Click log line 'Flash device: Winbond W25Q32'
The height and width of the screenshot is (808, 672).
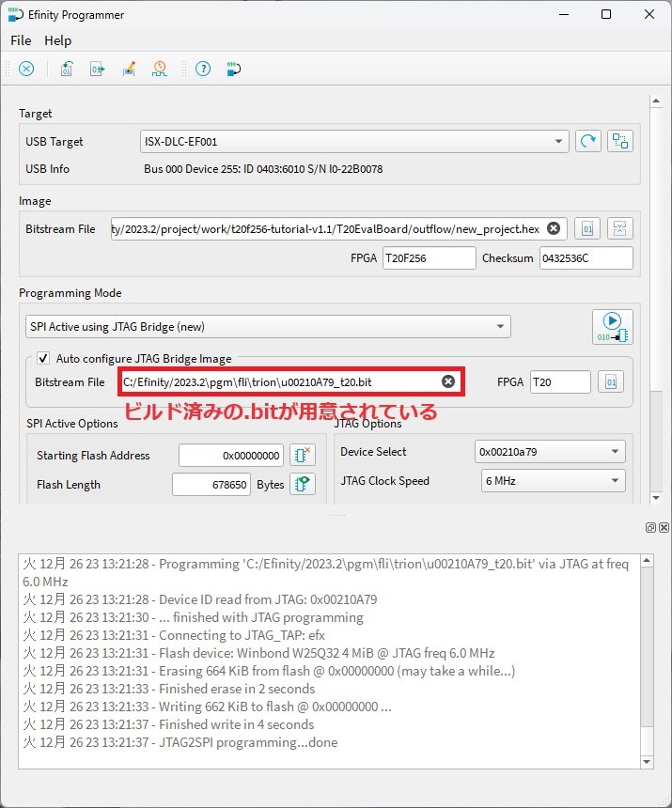[258, 653]
